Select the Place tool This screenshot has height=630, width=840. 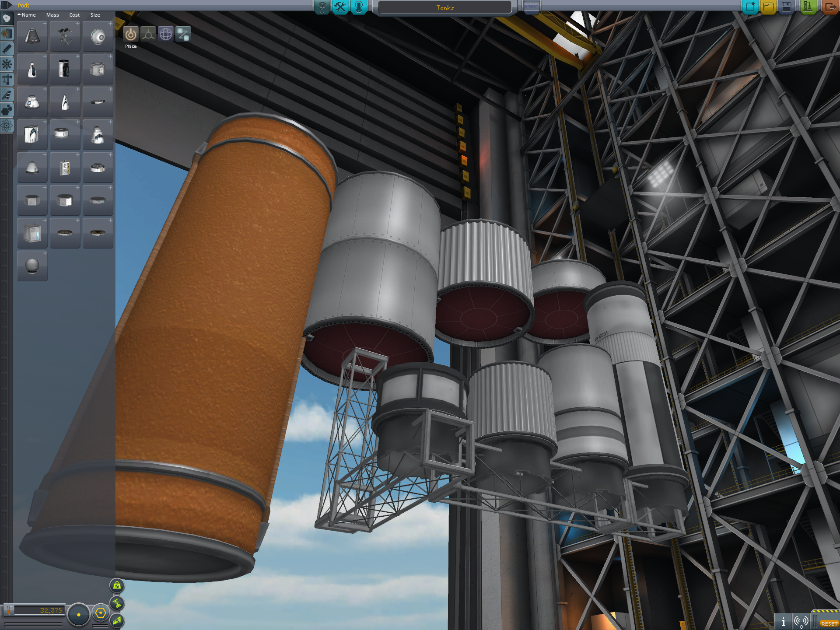[130, 34]
